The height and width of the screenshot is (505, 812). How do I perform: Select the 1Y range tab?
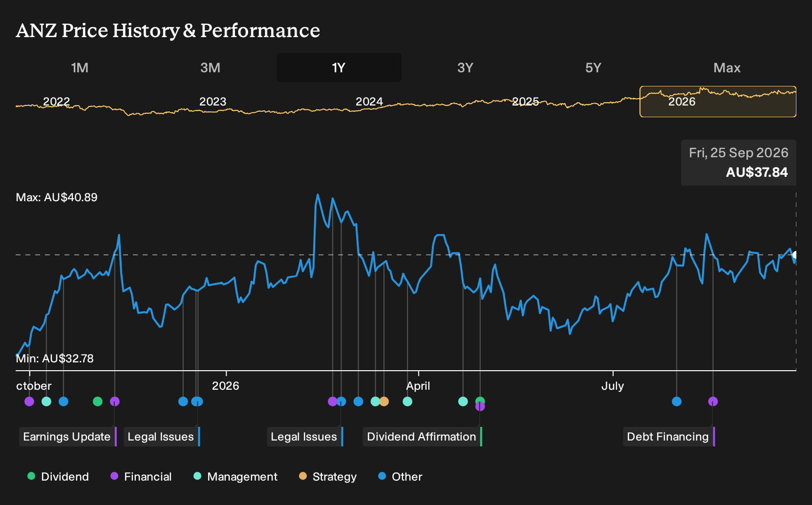click(339, 67)
